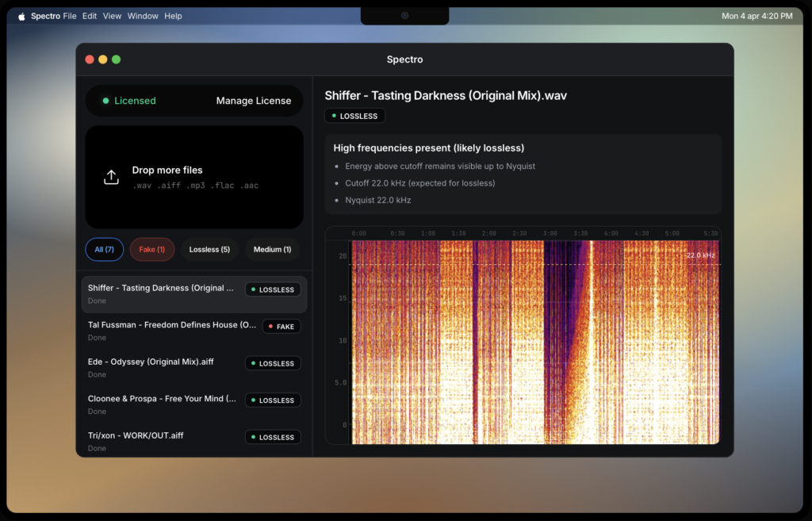Click LOSSLESS badge on Cloonee & Prospa row
812x521 pixels.
[273, 400]
